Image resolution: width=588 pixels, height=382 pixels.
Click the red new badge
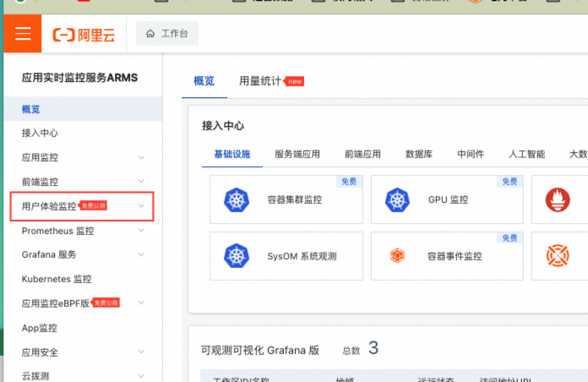tap(294, 81)
